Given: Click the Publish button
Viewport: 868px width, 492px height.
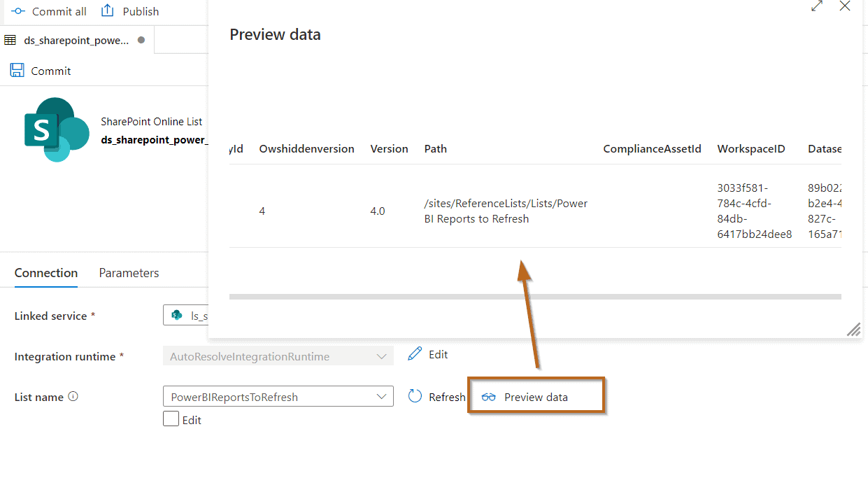Looking at the screenshot, I should [130, 11].
